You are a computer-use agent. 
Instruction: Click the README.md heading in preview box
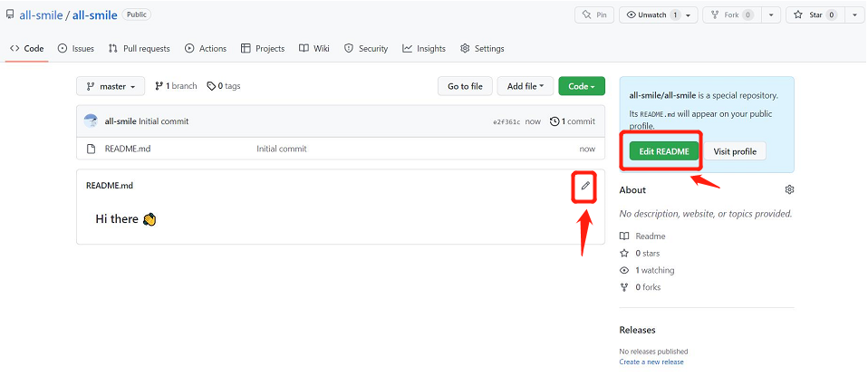pos(110,186)
